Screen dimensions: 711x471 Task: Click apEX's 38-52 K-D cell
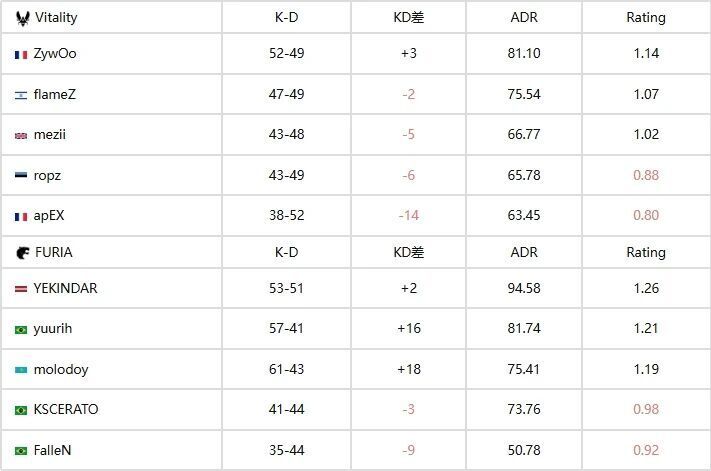[x=287, y=216]
